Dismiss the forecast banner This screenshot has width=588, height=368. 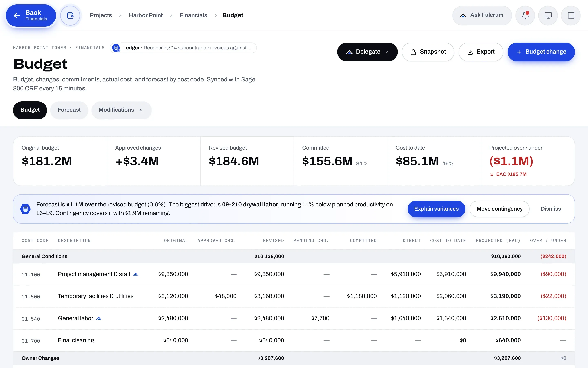[551, 209]
